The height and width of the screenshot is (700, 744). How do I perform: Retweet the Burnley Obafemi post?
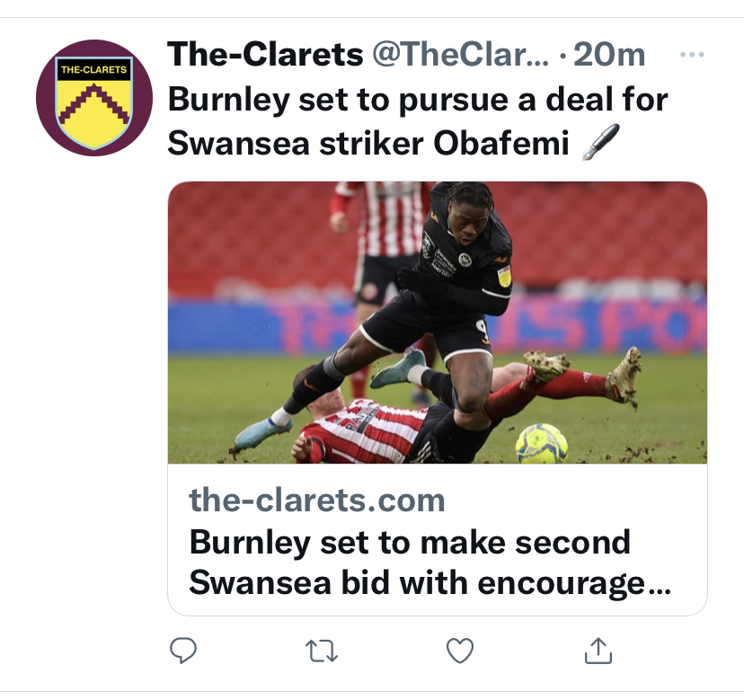click(322, 651)
